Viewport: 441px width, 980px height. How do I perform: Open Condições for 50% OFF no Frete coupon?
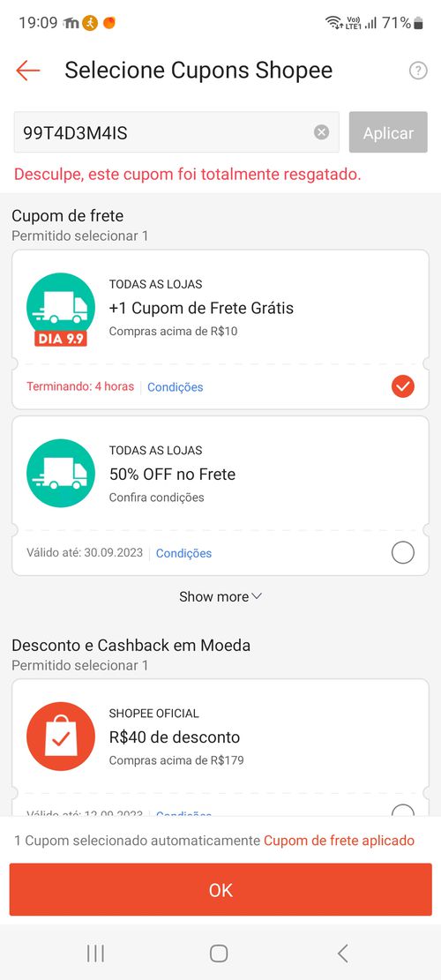click(x=183, y=553)
